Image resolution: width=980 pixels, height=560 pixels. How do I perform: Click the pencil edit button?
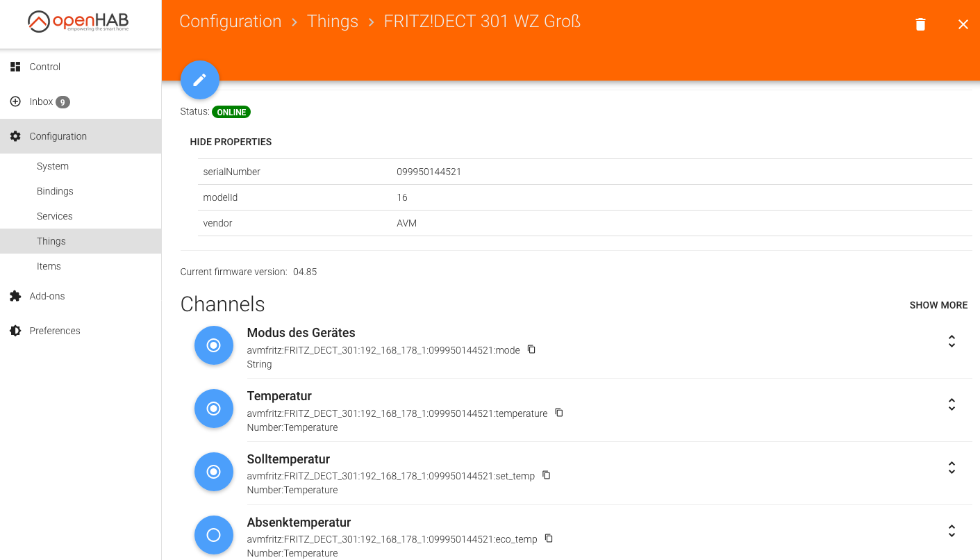[200, 80]
